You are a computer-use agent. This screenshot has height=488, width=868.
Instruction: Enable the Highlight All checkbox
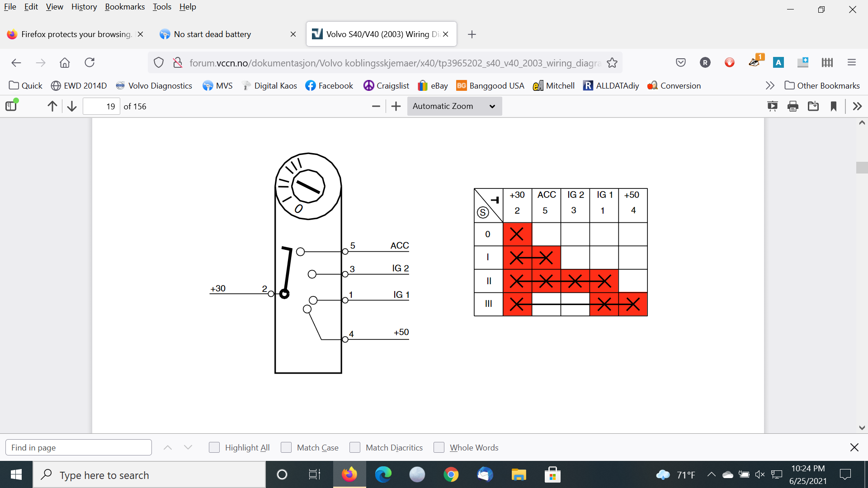[x=214, y=447]
